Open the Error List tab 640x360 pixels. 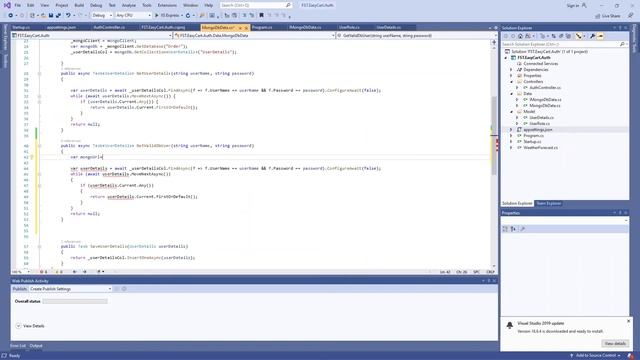18,346
